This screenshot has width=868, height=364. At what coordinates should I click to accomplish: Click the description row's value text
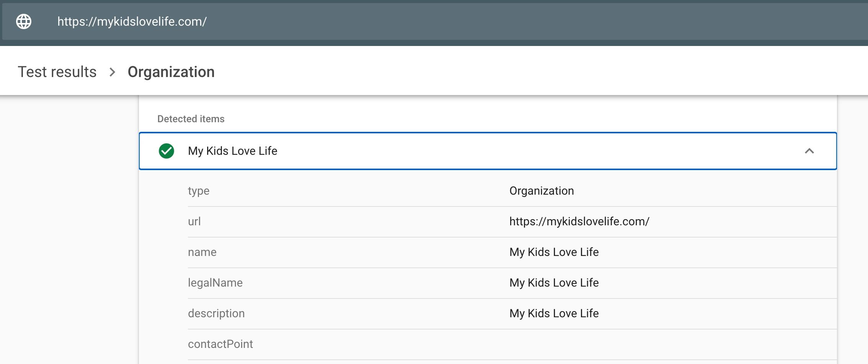pos(554,313)
